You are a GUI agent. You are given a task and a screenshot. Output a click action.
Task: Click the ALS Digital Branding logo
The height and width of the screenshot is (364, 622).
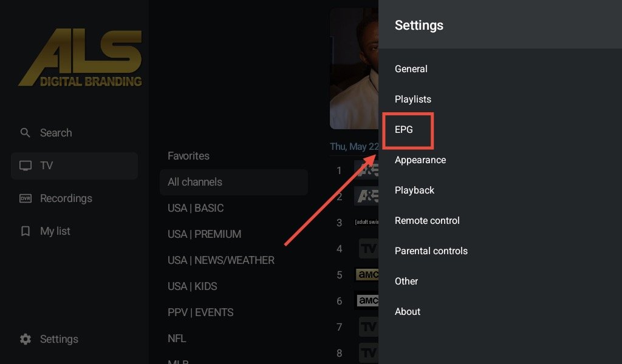tap(80, 58)
